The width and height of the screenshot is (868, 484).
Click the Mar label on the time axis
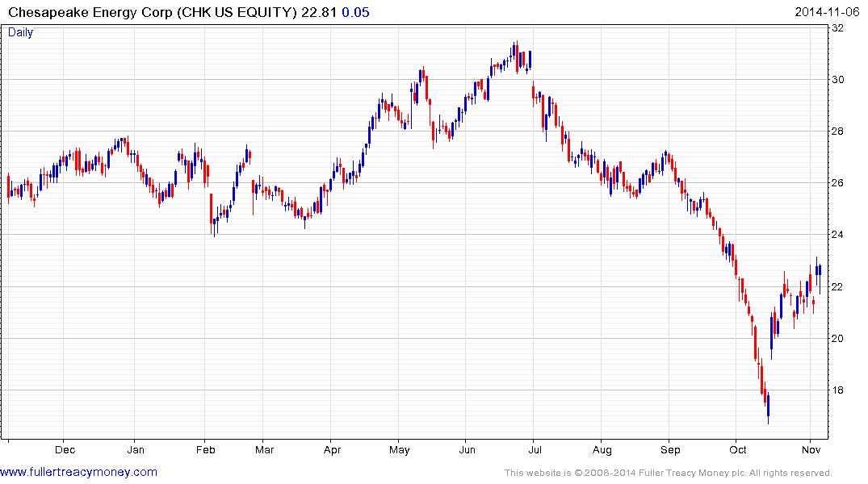click(265, 449)
